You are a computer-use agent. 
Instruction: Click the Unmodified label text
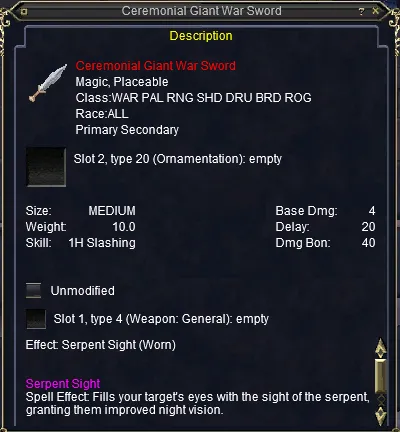(x=83, y=291)
